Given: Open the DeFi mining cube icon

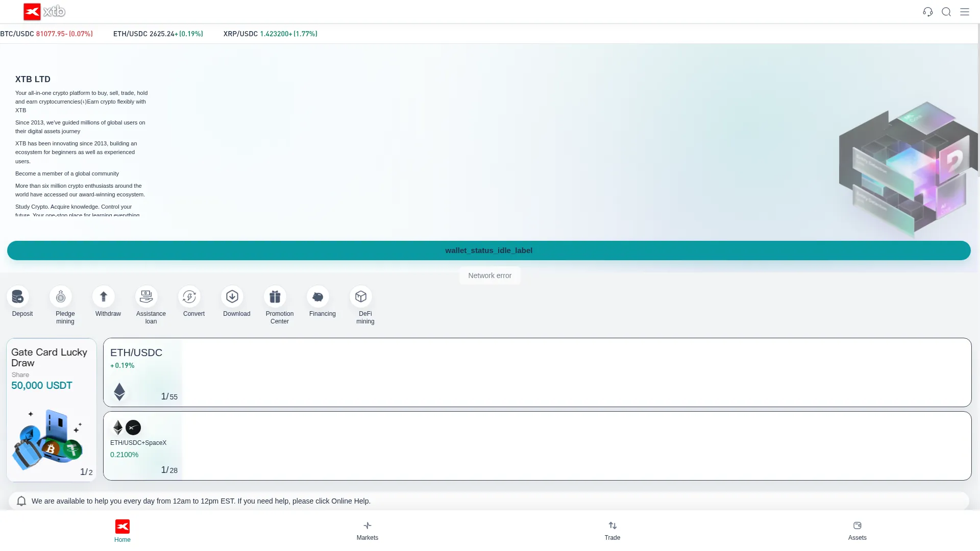Looking at the screenshot, I should click(361, 296).
